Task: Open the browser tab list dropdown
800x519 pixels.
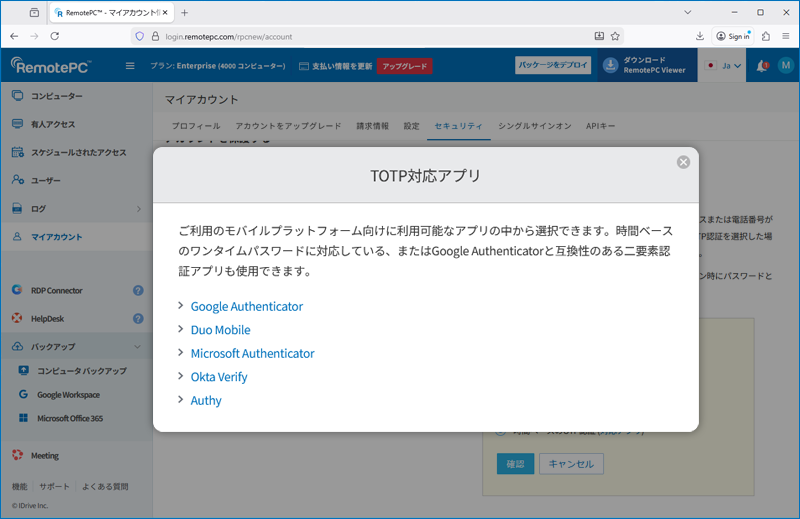Action: coord(688,12)
